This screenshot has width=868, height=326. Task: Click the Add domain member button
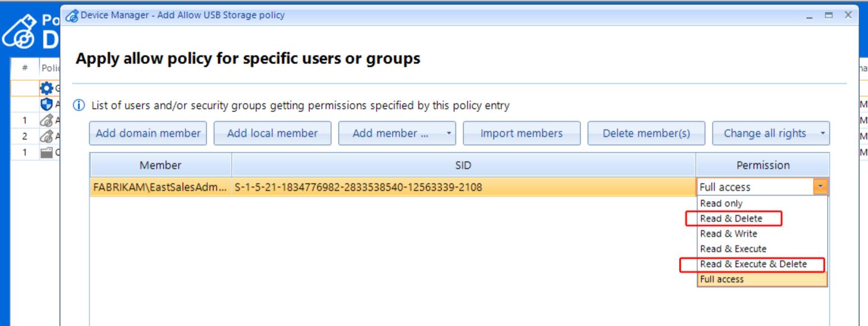(148, 134)
